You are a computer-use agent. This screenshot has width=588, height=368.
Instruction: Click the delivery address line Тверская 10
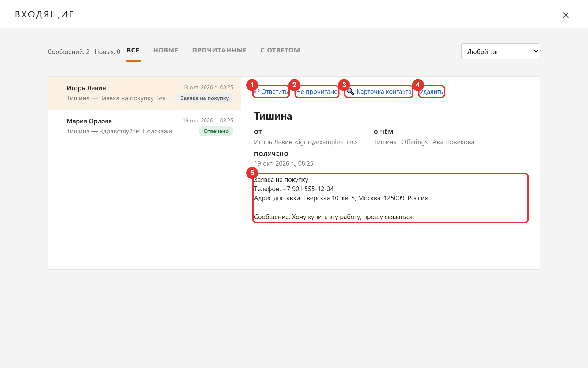click(x=341, y=198)
